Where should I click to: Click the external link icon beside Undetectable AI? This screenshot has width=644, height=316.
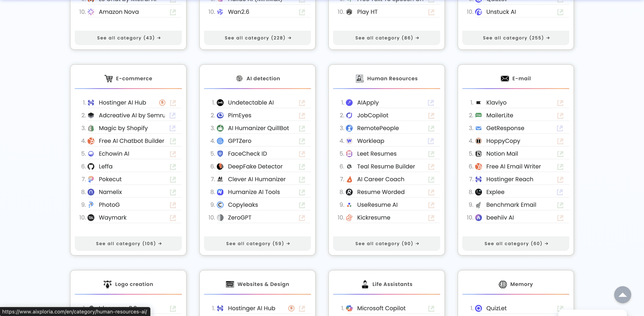pos(302,103)
